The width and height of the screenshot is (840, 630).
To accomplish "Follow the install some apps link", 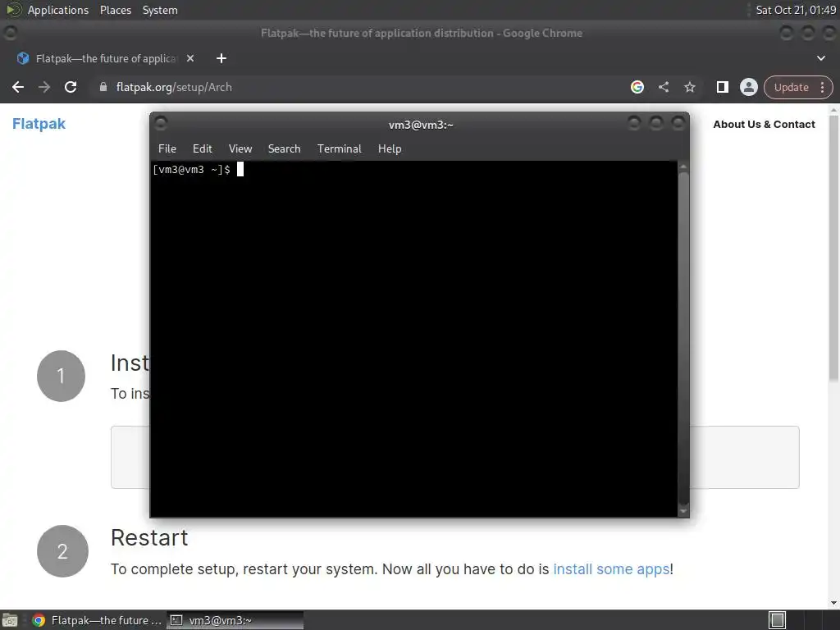I will (611, 569).
